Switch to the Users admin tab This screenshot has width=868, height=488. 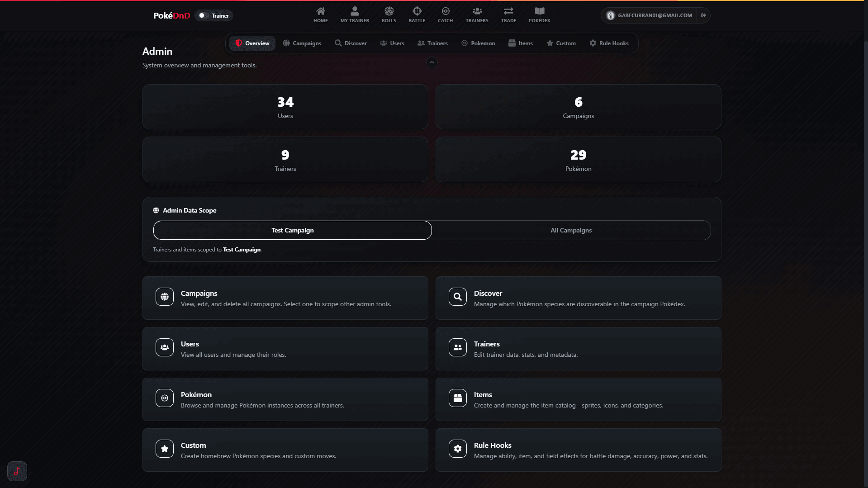tap(392, 43)
